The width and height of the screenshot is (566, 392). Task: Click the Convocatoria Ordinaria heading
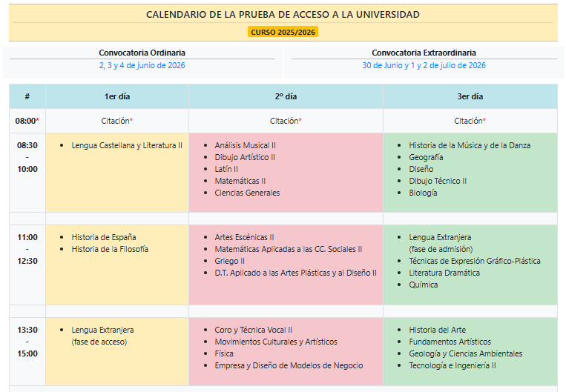tap(142, 53)
